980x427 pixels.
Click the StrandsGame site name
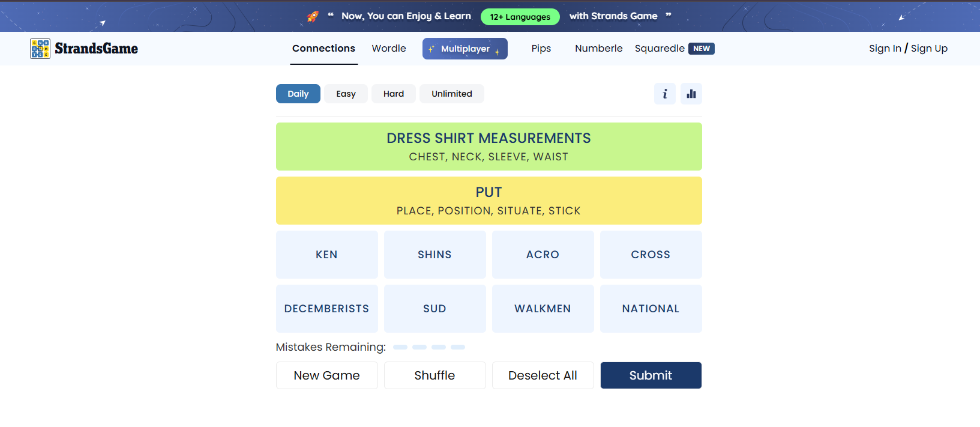tap(97, 49)
